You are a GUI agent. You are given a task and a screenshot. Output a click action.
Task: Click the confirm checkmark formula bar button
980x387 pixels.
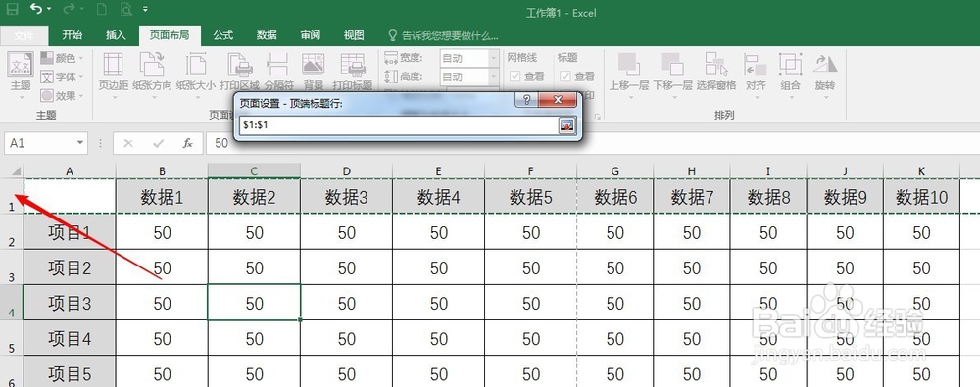(158, 143)
